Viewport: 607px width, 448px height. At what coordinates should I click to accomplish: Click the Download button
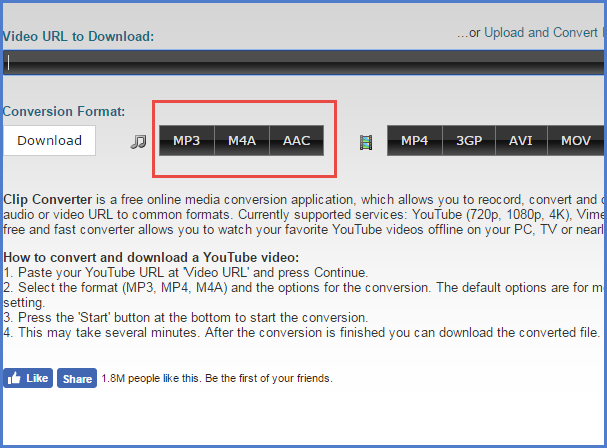point(50,141)
